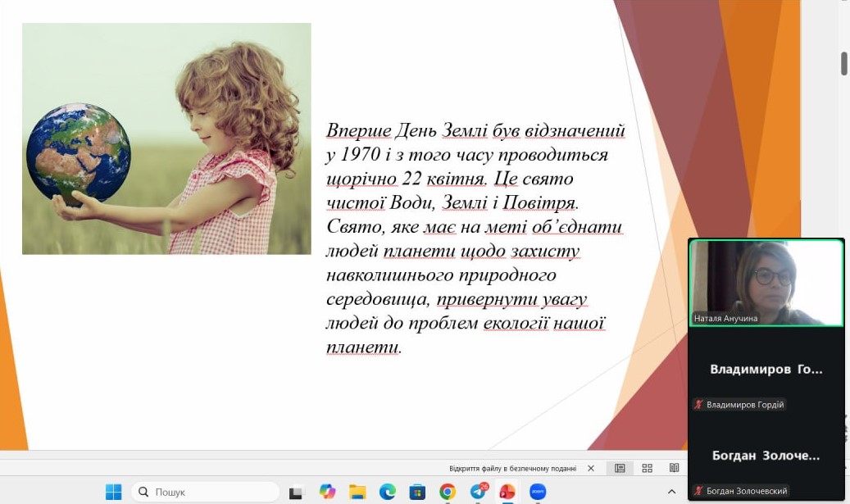The height and width of the screenshot is (504, 850).
Task: Switch to Slide Sorter view
Action: point(647,468)
